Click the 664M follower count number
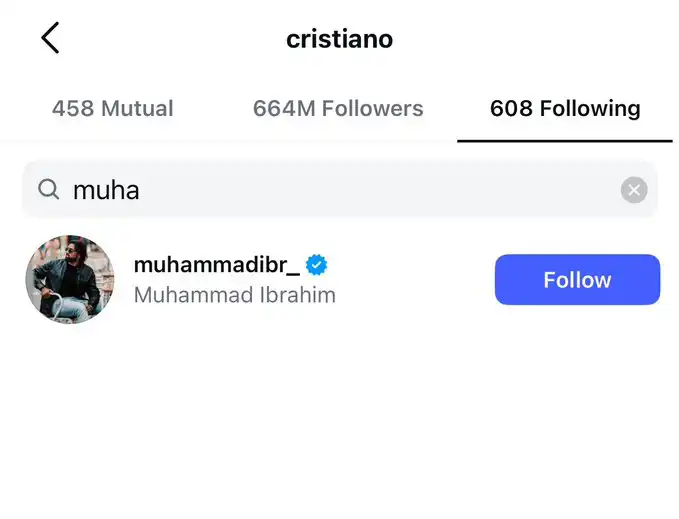 pos(283,109)
